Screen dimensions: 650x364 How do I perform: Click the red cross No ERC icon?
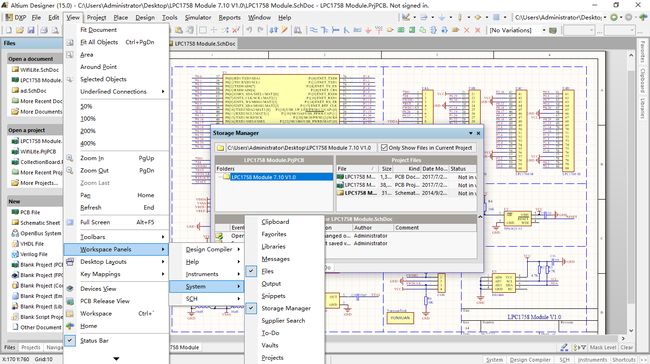pyautogui.click(x=466, y=30)
